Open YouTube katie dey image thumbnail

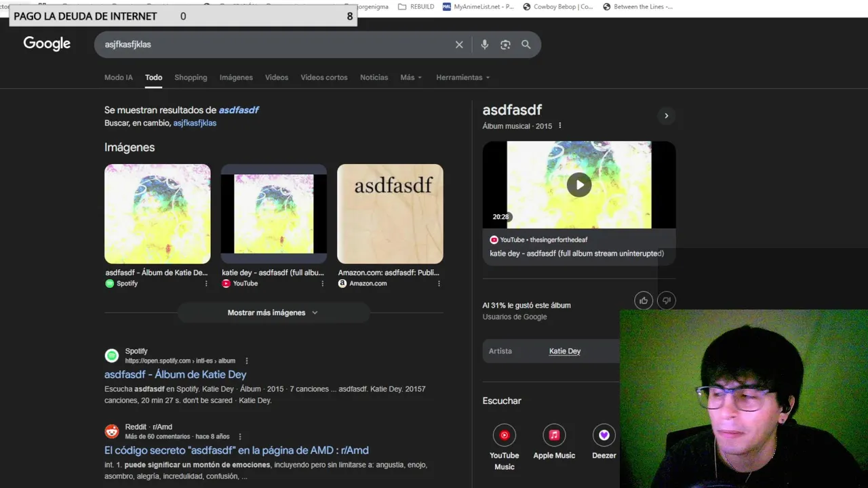[x=274, y=213]
